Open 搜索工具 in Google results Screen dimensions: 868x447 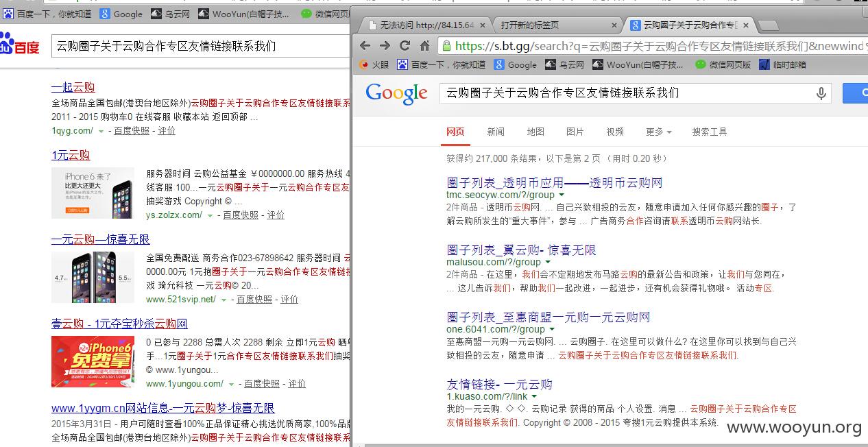pos(710,132)
